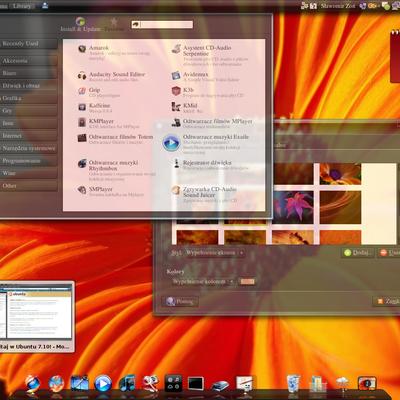Expand the Wypełnienie kolorem dropdown
Viewport: 400px width, 400px height.
(x=203, y=282)
